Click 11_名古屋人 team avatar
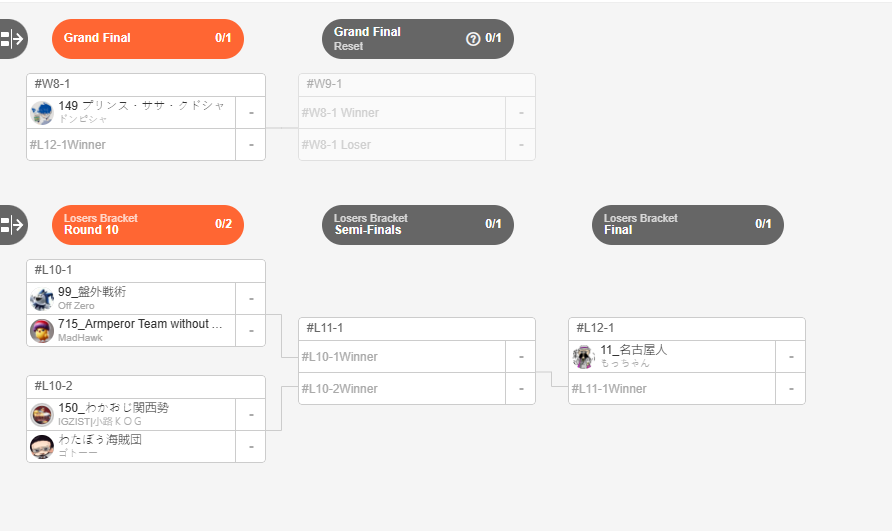The image size is (892, 531). click(x=584, y=356)
